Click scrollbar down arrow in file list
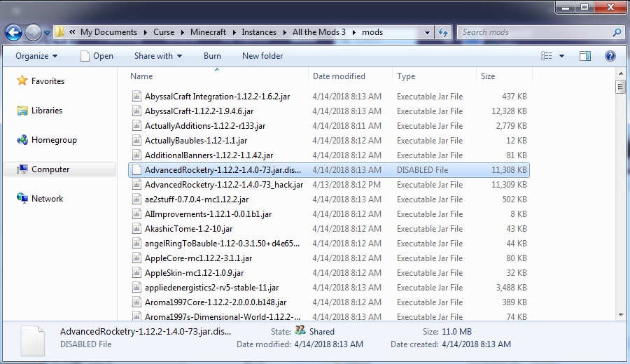The image size is (630, 364). [621, 316]
